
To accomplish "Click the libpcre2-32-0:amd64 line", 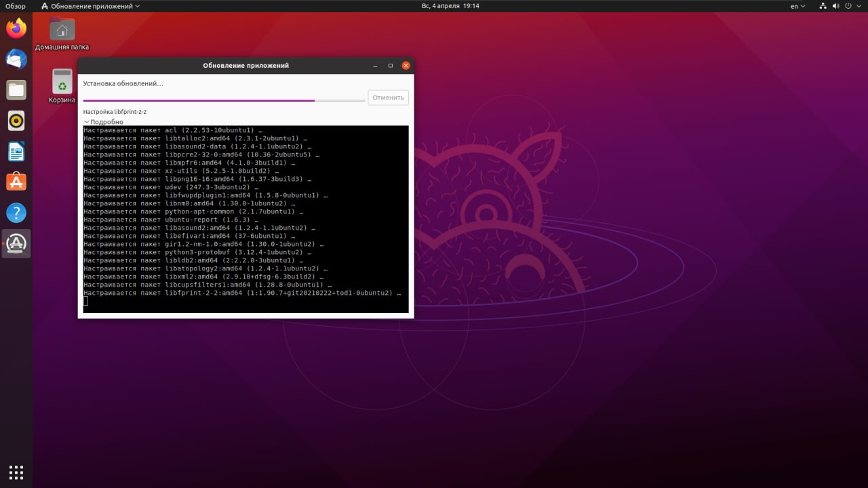I will (x=201, y=155).
